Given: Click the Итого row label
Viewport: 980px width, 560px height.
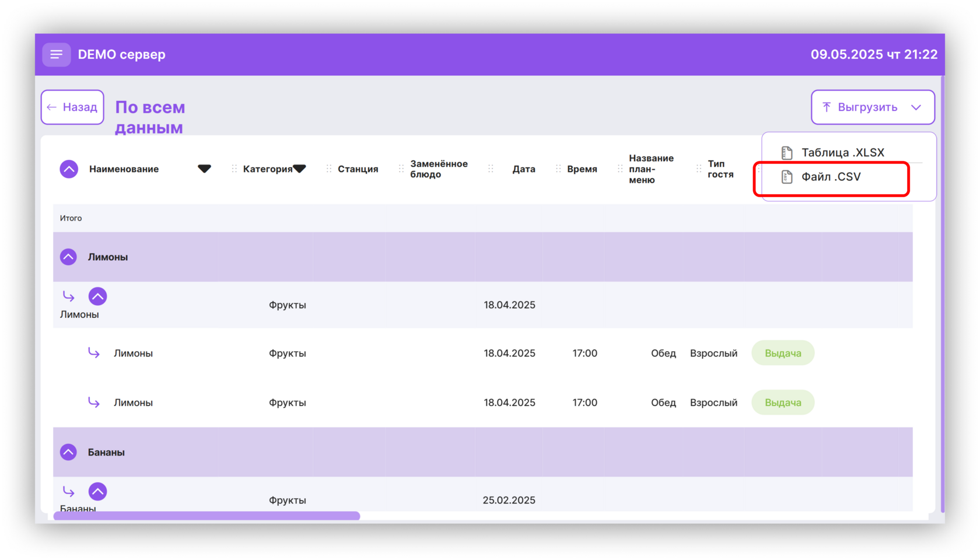Looking at the screenshot, I should coord(71,218).
